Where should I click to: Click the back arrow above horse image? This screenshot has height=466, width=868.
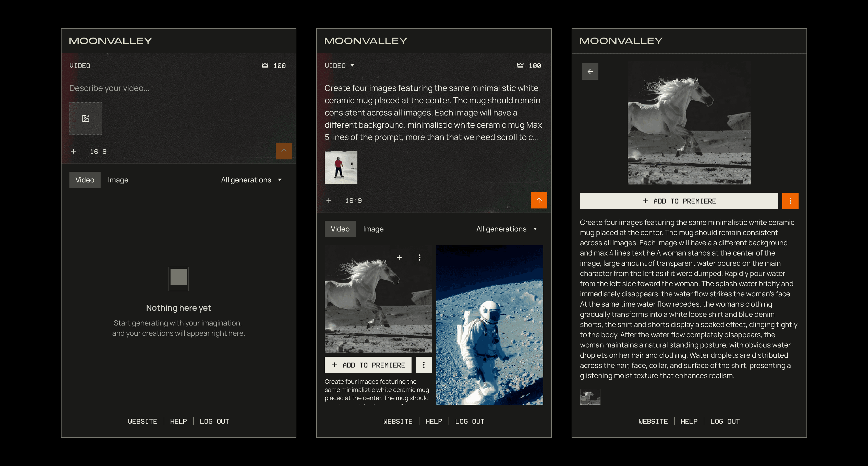pos(590,72)
